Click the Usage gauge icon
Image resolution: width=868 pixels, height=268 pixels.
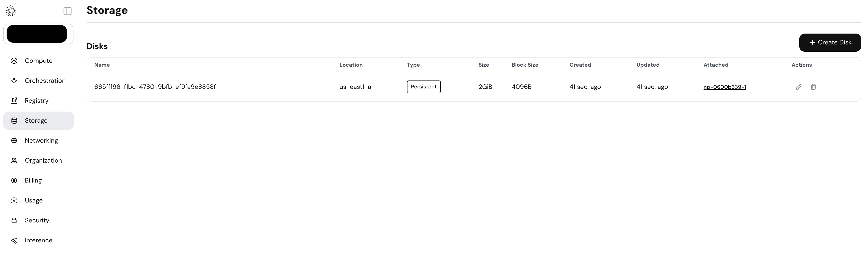tap(14, 200)
